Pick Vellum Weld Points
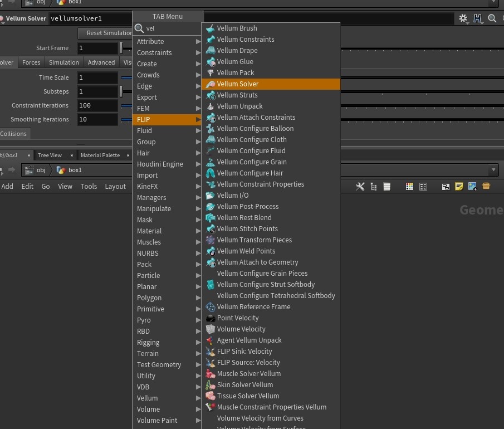This screenshot has width=504, height=429. click(x=271, y=251)
